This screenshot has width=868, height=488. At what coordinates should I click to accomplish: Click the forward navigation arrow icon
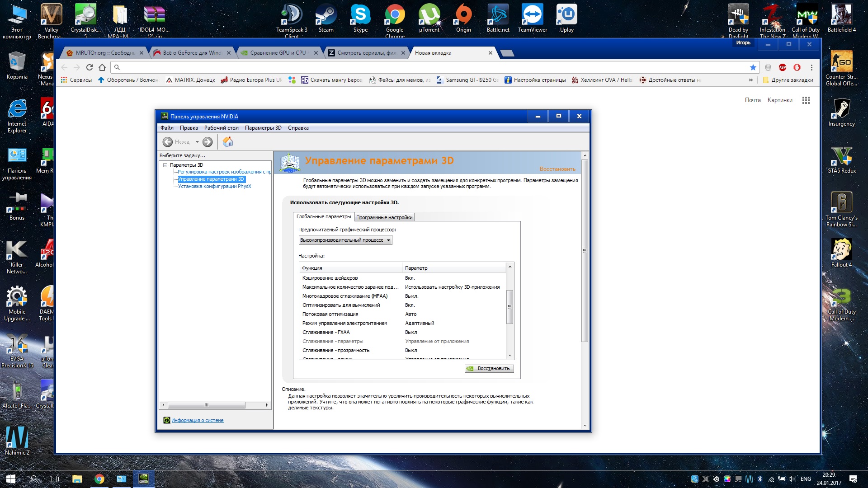point(208,142)
